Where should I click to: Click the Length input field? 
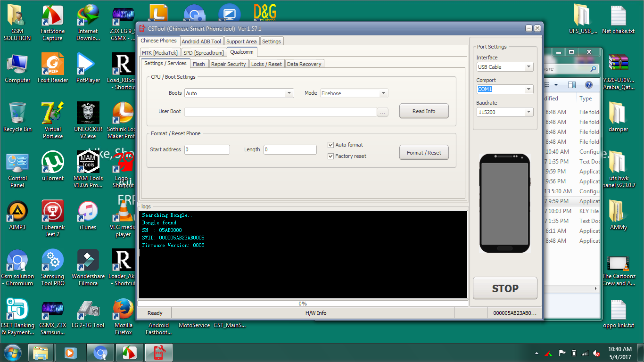pos(290,149)
